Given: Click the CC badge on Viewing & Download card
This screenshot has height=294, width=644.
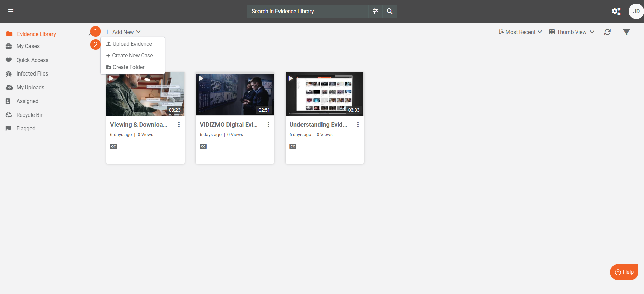Looking at the screenshot, I should 113,146.
